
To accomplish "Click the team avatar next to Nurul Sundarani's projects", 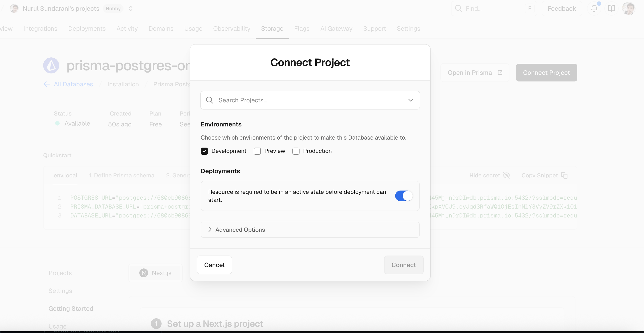I will click(x=14, y=8).
